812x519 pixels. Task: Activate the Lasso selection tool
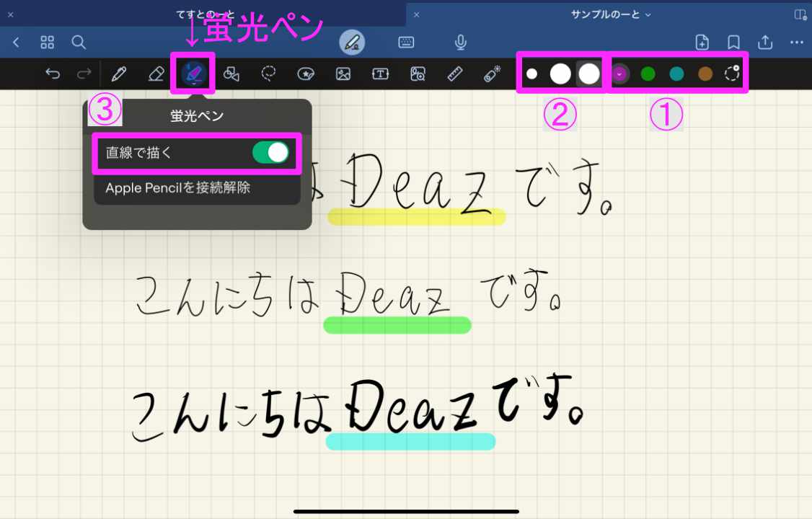click(x=268, y=74)
